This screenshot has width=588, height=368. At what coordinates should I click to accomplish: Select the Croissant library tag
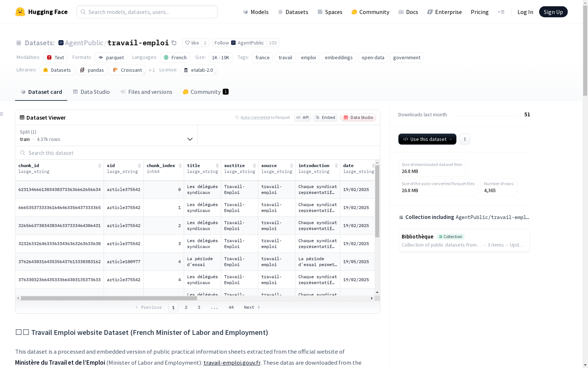point(128,70)
